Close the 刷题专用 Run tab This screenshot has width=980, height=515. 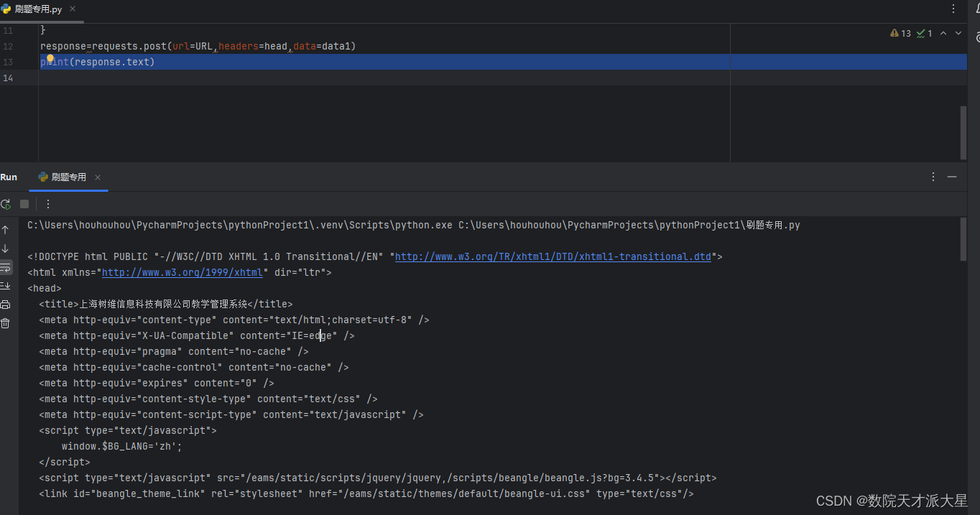pyautogui.click(x=98, y=177)
